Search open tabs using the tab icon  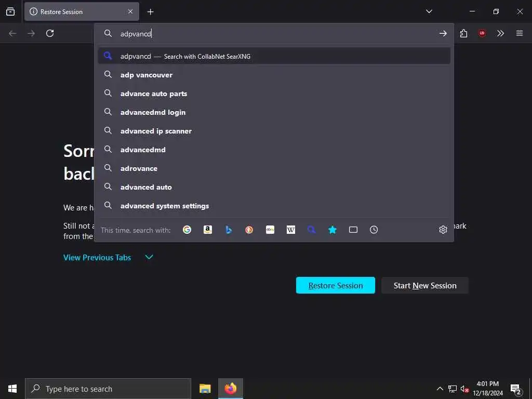pyautogui.click(x=353, y=230)
